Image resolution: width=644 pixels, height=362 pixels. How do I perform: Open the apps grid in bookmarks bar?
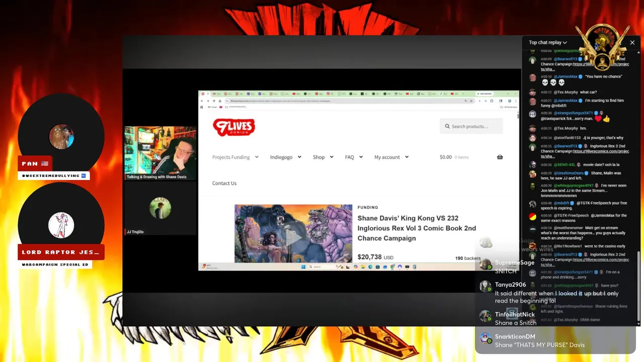click(202, 107)
